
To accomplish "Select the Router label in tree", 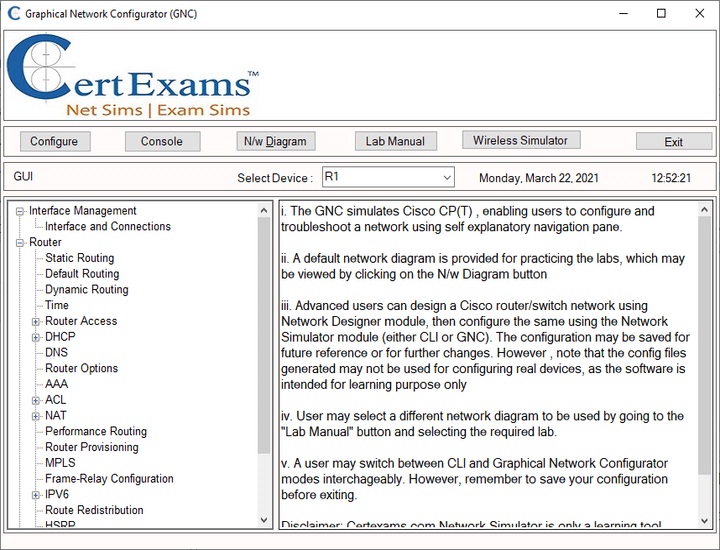I will [x=45, y=242].
